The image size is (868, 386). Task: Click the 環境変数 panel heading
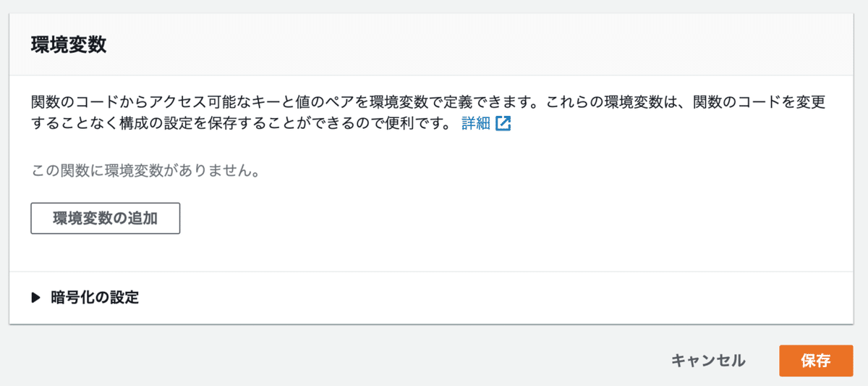tap(69, 45)
